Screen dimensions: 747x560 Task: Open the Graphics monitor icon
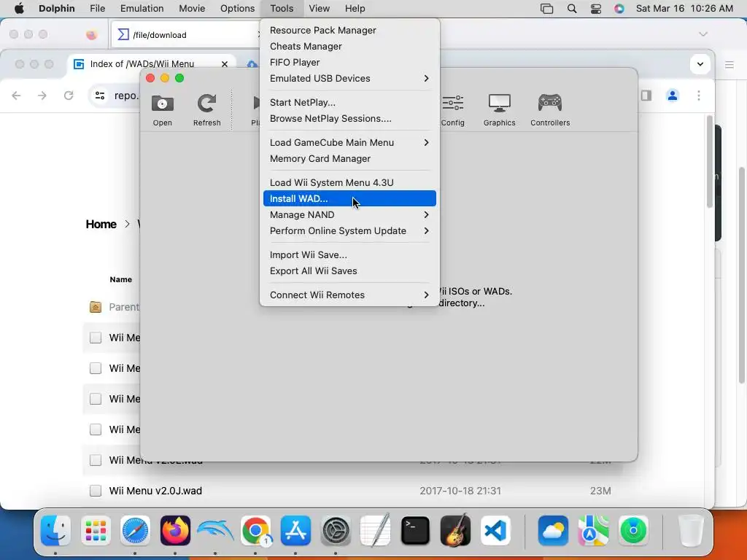point(499,104)
